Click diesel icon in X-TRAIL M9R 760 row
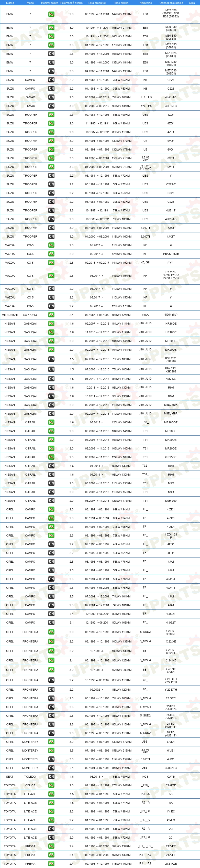Image resolution: width=200 pixels, height=868 pixels. click(51, 501)
